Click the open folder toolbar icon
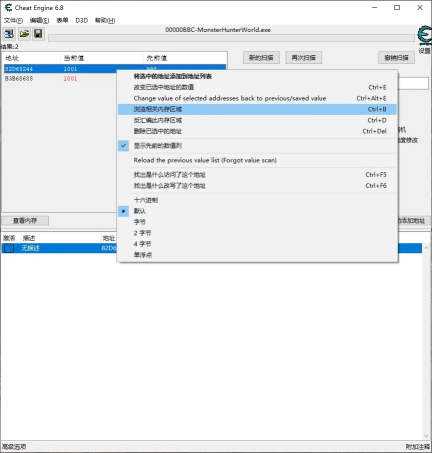The image size is (432, 453). coord(24,34)
